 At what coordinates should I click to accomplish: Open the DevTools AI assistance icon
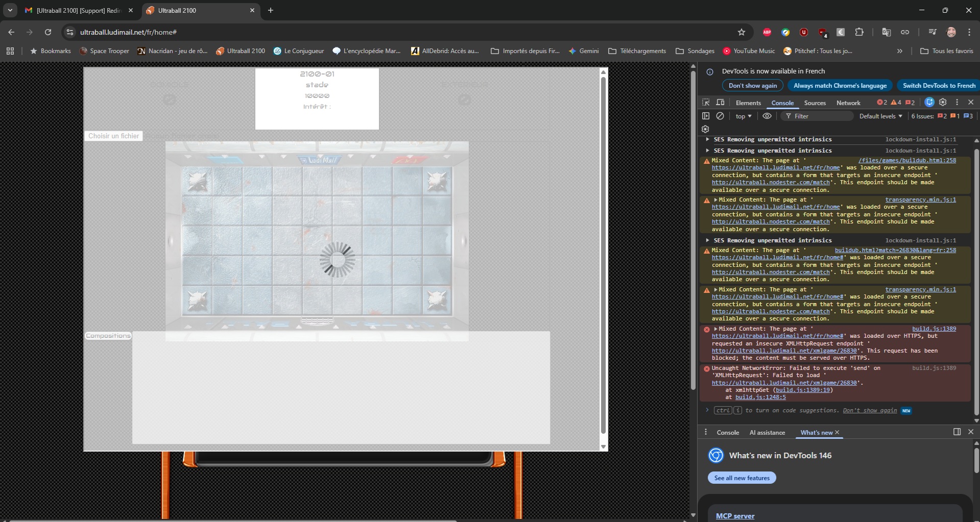929,103
